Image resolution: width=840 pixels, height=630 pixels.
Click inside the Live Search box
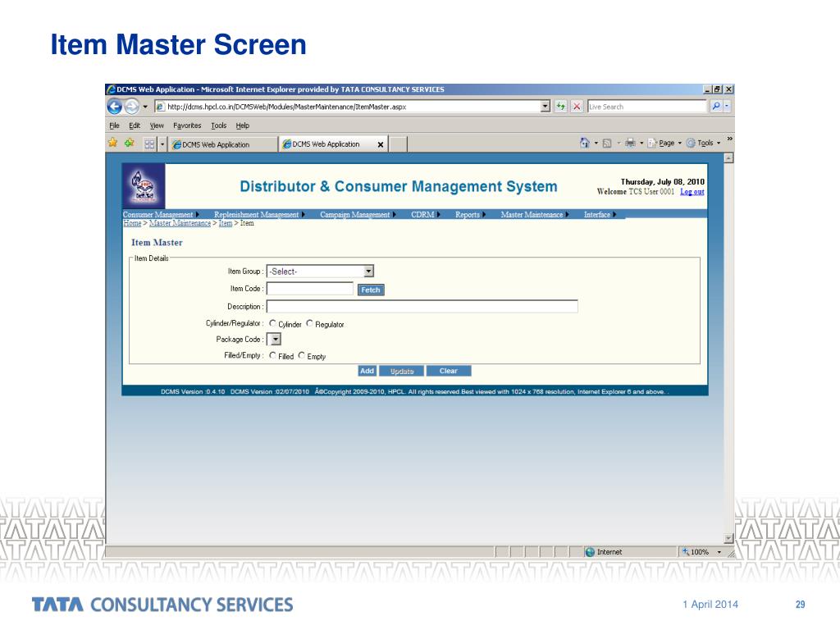[647, 107]
